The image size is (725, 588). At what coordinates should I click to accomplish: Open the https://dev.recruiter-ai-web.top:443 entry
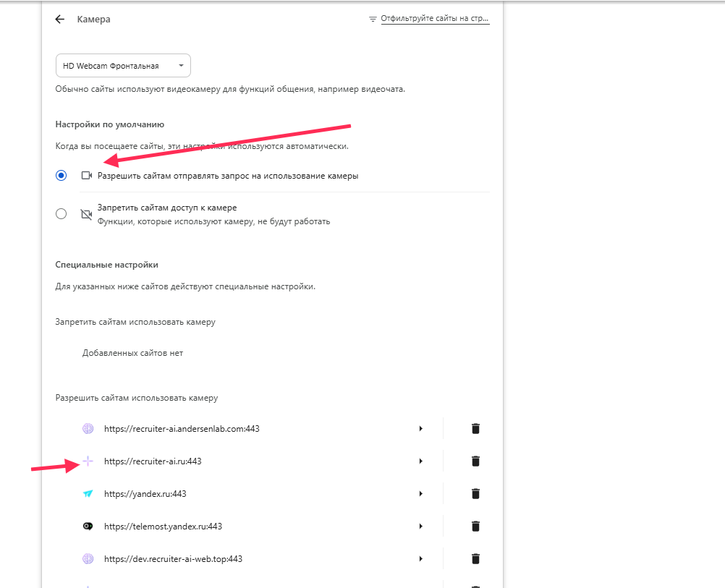173,558
